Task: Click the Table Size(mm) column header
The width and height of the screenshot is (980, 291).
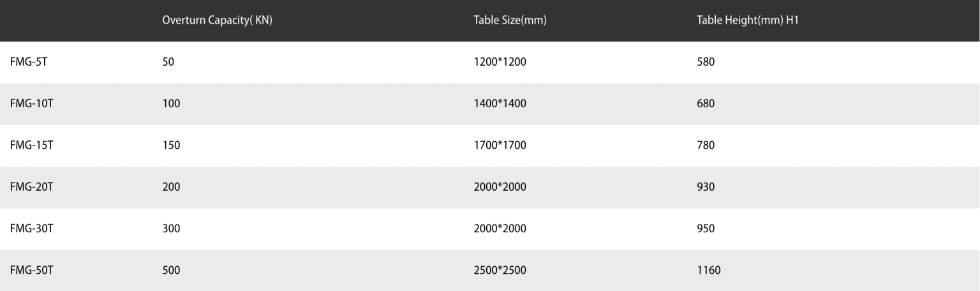Action: coord(510,20)
